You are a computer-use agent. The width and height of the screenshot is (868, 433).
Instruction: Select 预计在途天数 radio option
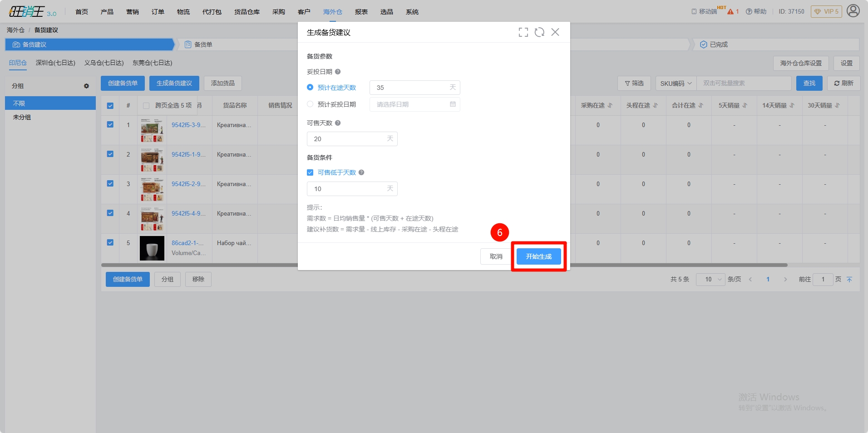coord(310,87)
